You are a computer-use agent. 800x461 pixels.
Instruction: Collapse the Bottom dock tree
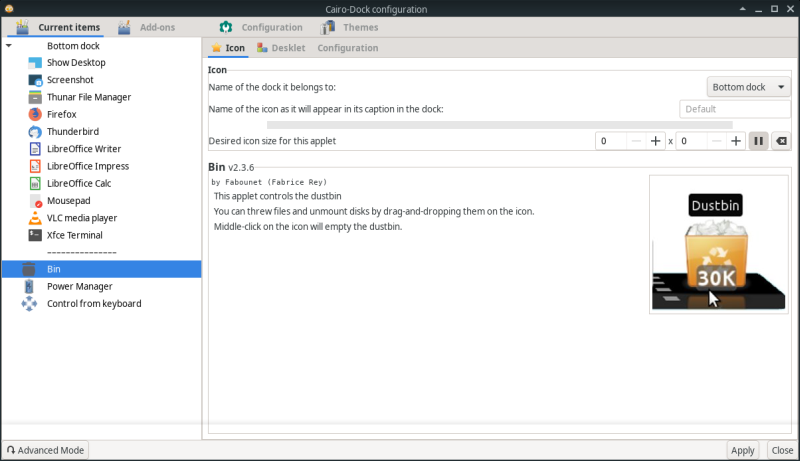tap(9, 46)
